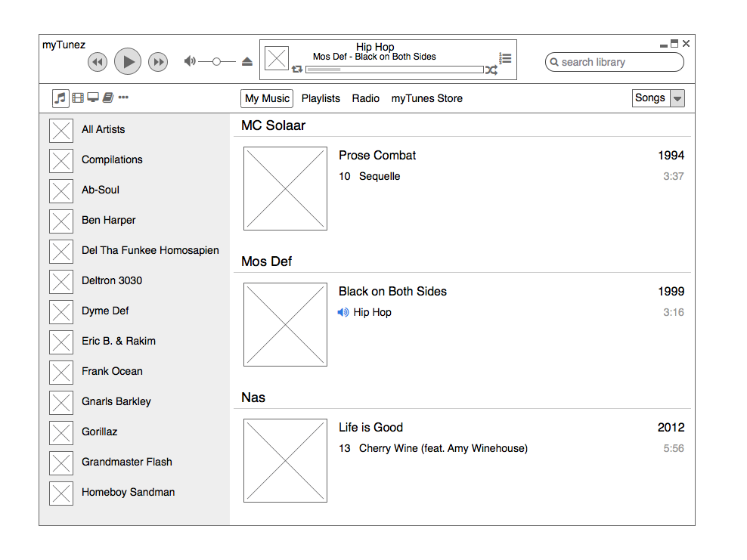Select the Music library note icon
Viewport: 747px width, 560px height.
click(60, 97)
